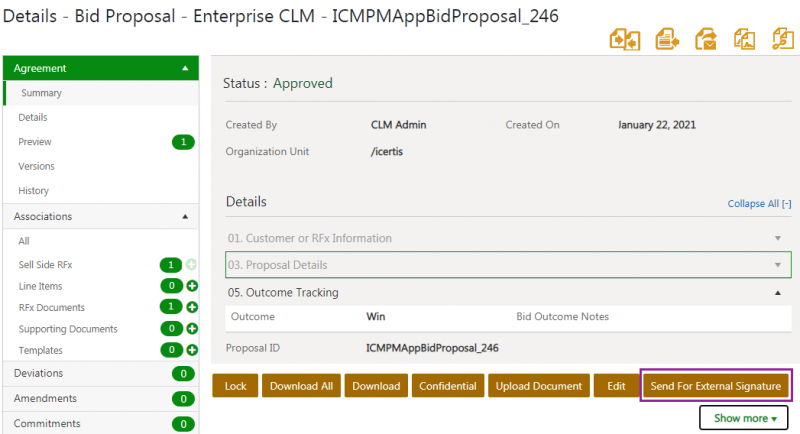The image size is (800, 434).
Task: Click the linked documents icon
Action: tap(782, 39)
